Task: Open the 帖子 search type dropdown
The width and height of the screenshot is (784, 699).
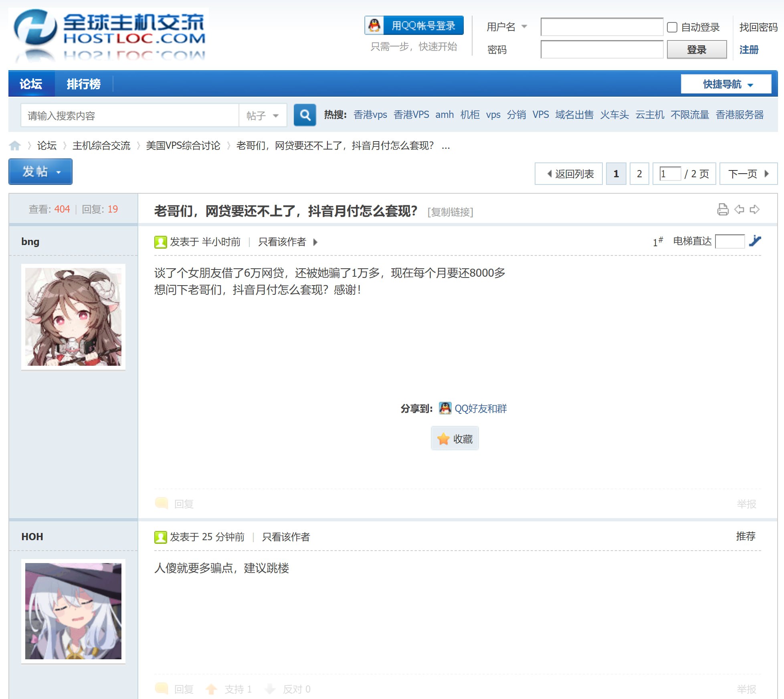Action: pos(263,115)
